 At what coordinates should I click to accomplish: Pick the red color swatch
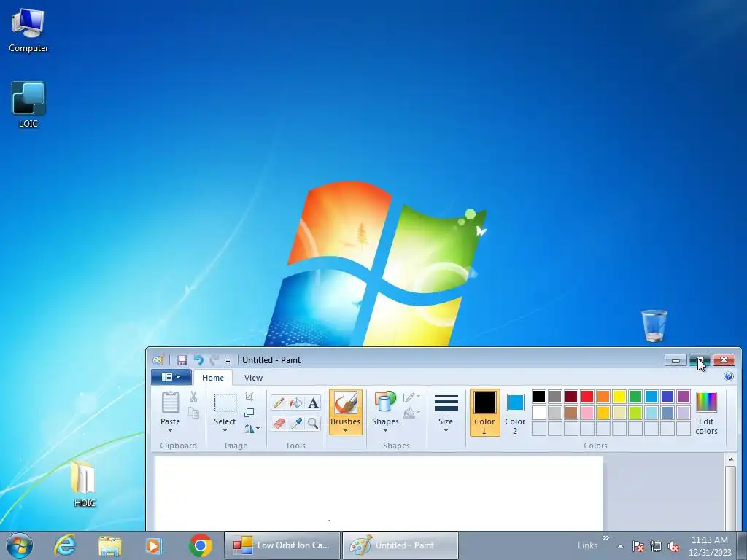click(587, 396)
